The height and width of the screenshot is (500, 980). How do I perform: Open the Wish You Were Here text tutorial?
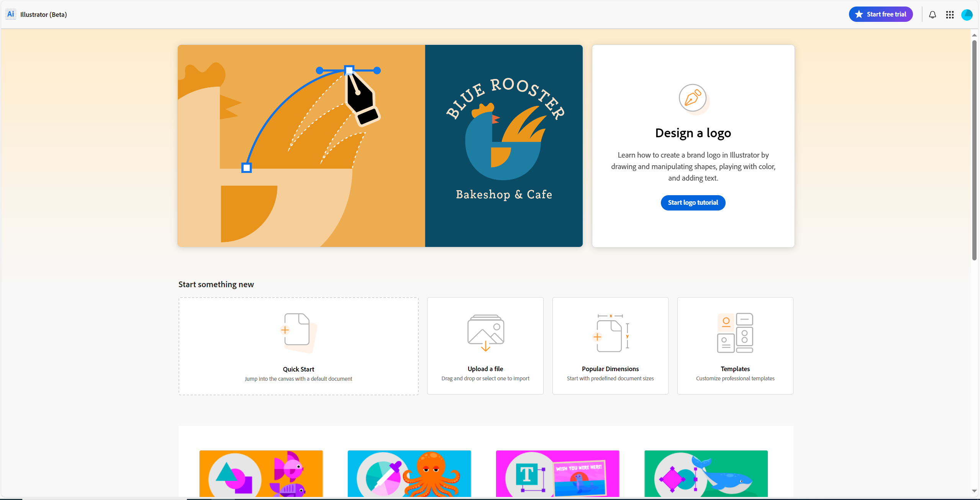tap(557, 474)
